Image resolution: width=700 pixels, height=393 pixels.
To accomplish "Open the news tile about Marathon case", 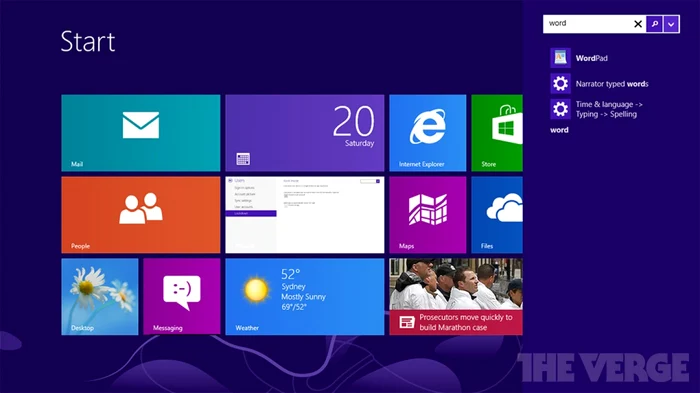I will coord(456,297).
